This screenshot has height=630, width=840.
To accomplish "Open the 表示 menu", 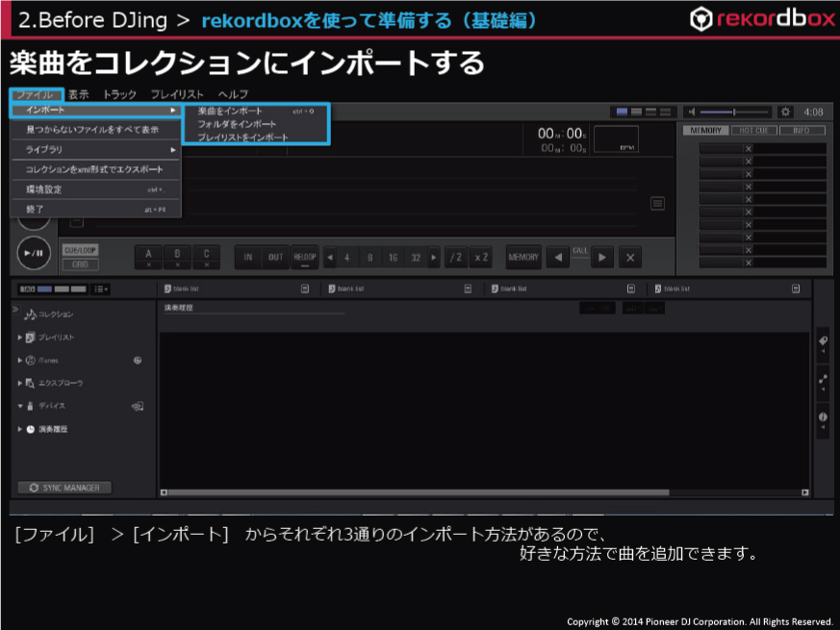I will pyautogui.click(x=79, y=95).
